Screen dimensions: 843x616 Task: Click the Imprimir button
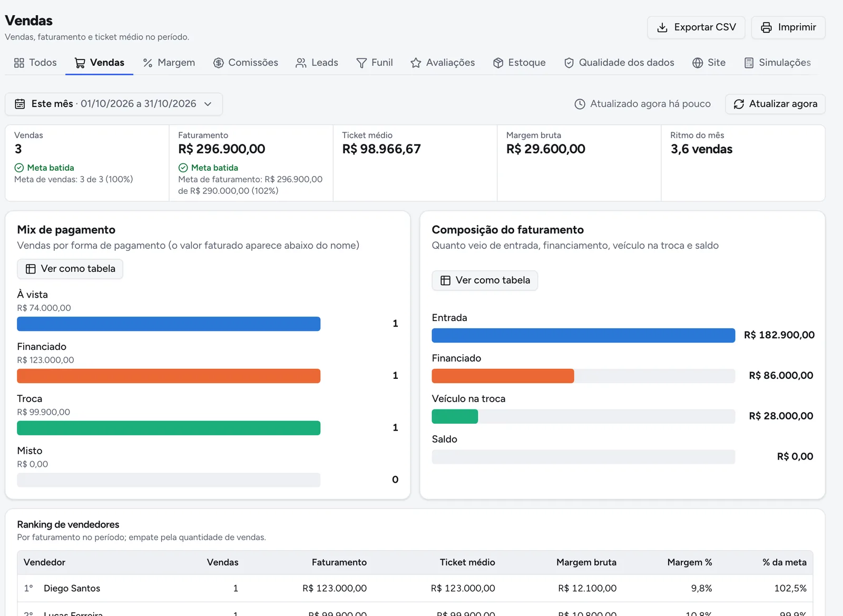click(788, 27)
